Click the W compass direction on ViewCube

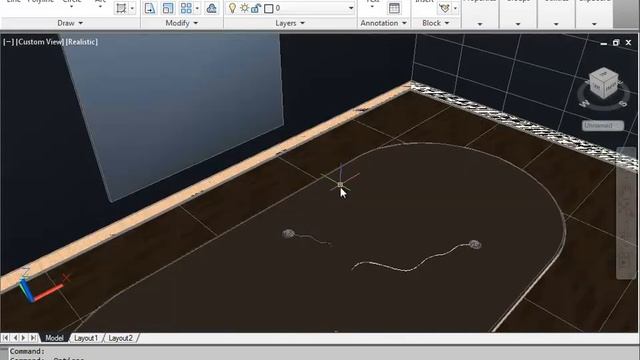584,104
